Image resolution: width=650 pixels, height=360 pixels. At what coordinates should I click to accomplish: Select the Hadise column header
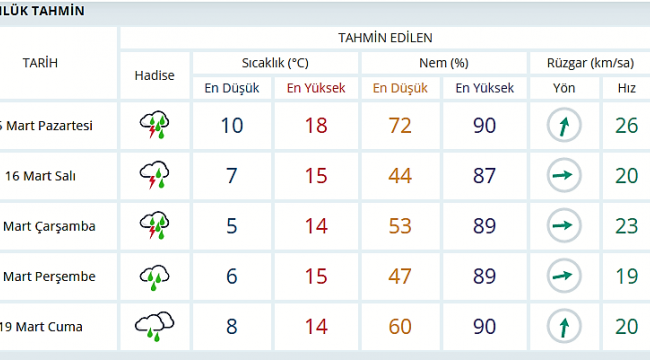point(155,75)
